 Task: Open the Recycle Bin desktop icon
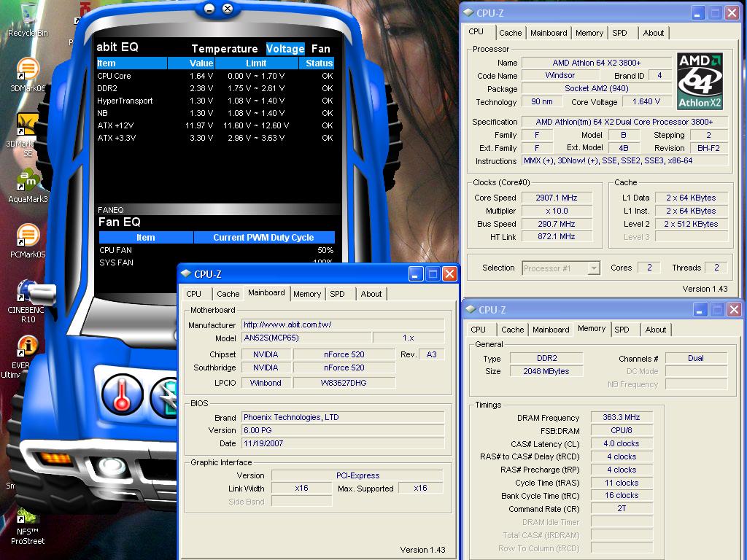point(28,19)
